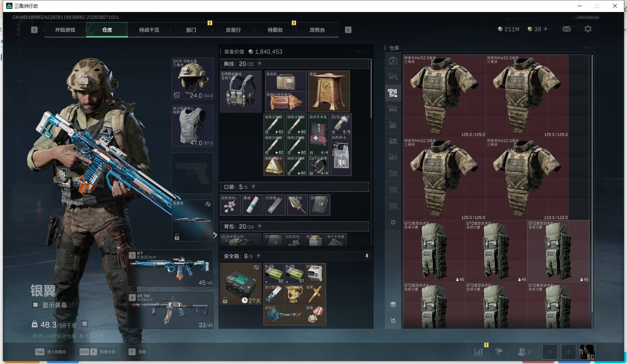Click the 进入特勤处 button
Screen dimensions: 627x364
(52, 352)
